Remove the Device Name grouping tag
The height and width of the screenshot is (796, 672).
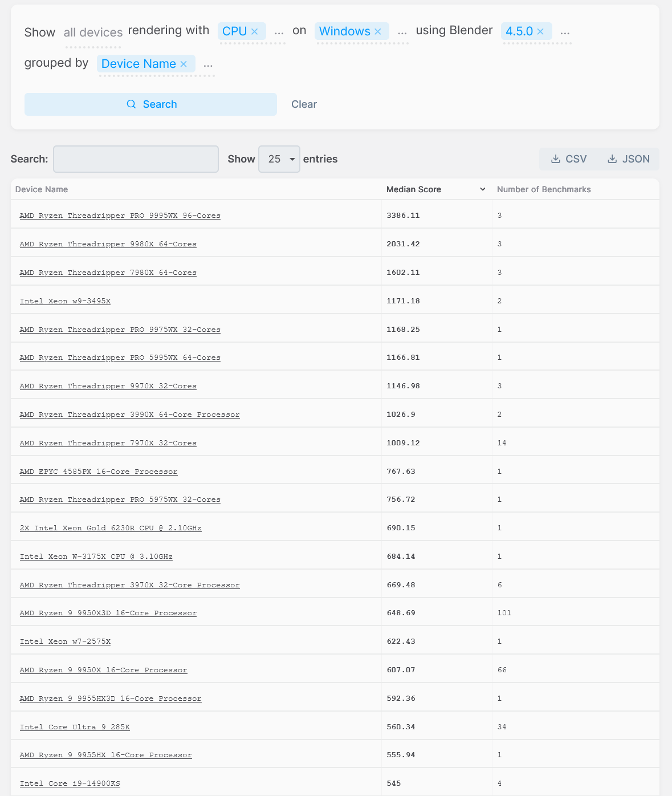[184, 64]
